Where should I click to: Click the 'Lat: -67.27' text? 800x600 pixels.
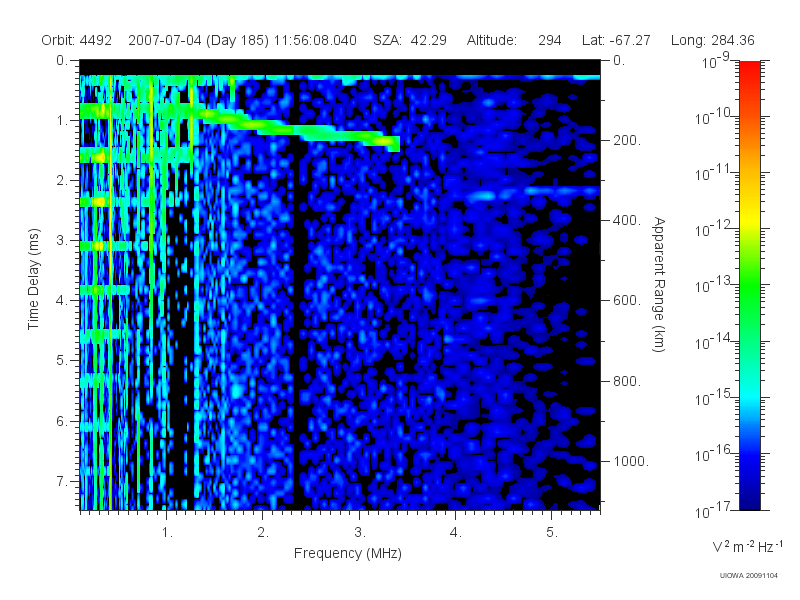[x=616, y=40]
